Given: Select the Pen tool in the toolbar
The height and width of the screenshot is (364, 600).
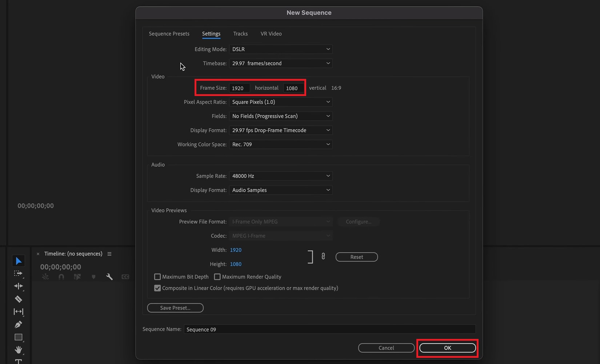Looking at the screenshot, I should tap(19, 324).
